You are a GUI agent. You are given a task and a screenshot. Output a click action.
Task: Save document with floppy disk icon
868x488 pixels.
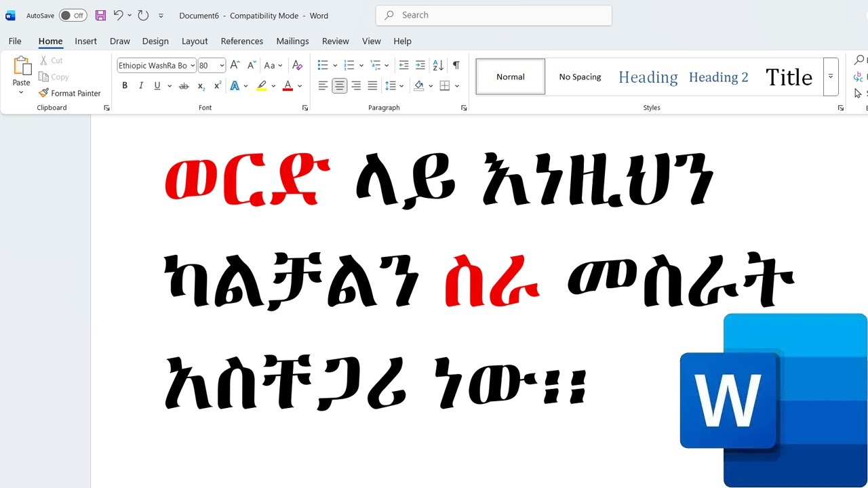click(100, 15)
